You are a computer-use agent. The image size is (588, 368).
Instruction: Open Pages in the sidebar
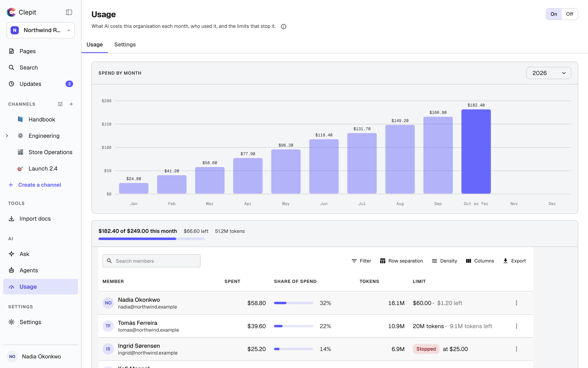[x=41, y=51]
